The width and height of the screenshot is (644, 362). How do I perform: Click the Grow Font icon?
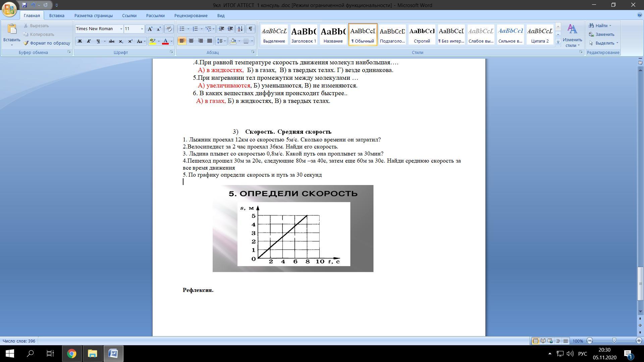click(x=150, y=29)
